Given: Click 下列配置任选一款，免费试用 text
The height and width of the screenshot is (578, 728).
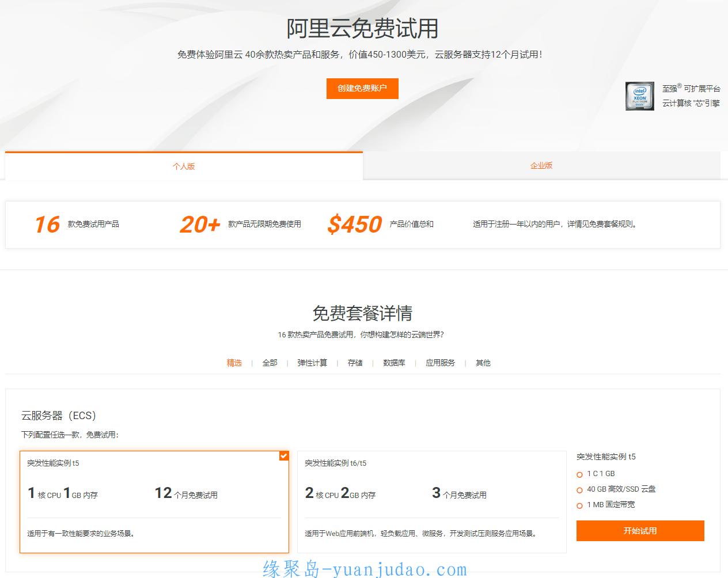Looking at the screenshot, I should [70, 435].
